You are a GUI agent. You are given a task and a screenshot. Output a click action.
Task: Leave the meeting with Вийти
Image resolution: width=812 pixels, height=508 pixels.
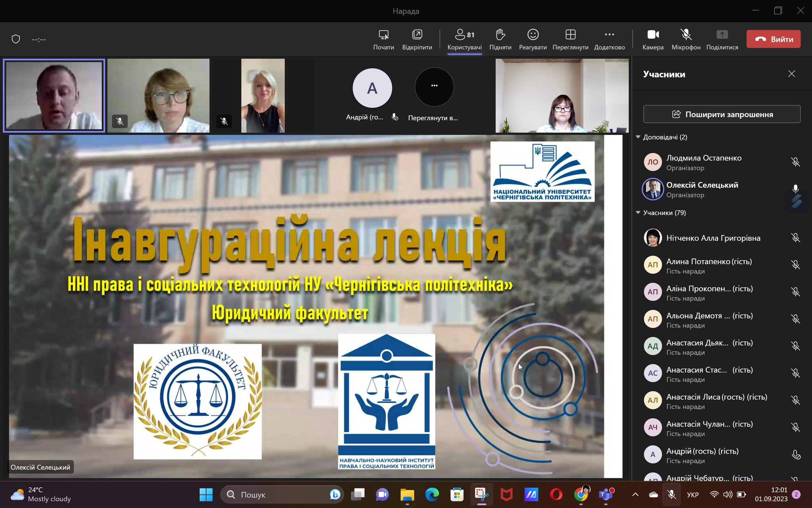773,39
